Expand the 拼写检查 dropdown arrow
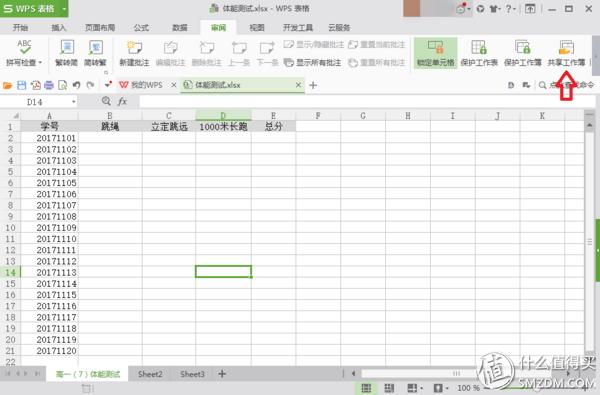This screenshot has width=600, height=395. coord(40,62)
